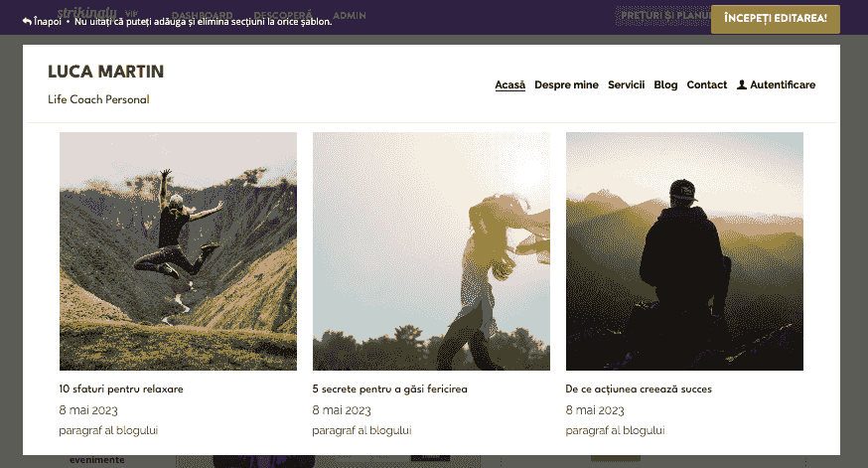Image resolution: width=868 pixels, height=468 pixels.
Task: Click date under De ce acțiunea creează succes
Action: [595, 410]
